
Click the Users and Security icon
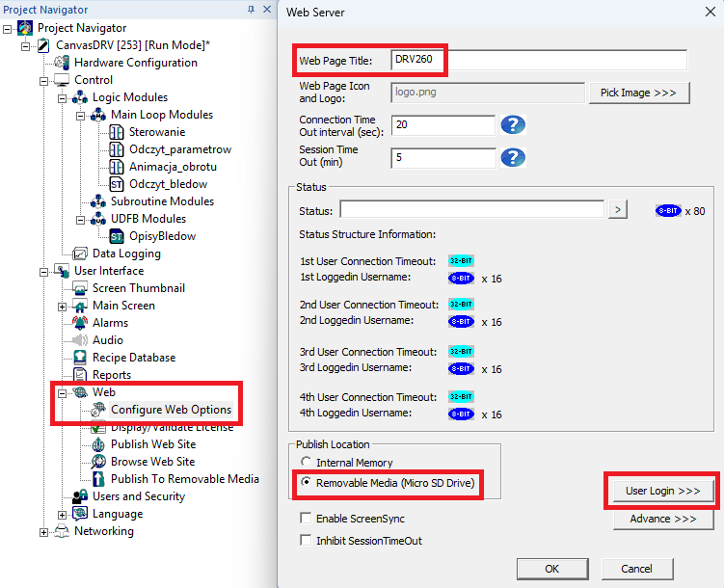[80, 496]
